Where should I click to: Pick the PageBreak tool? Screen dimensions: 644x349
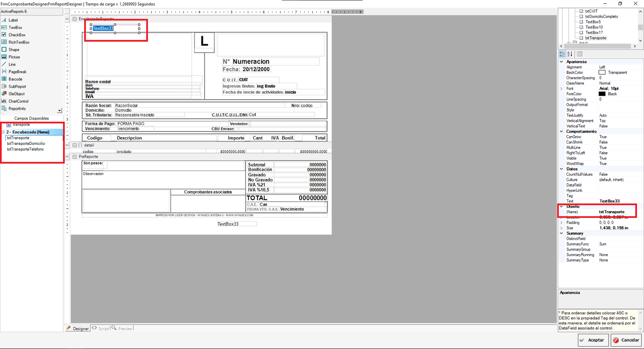point(17,72)
